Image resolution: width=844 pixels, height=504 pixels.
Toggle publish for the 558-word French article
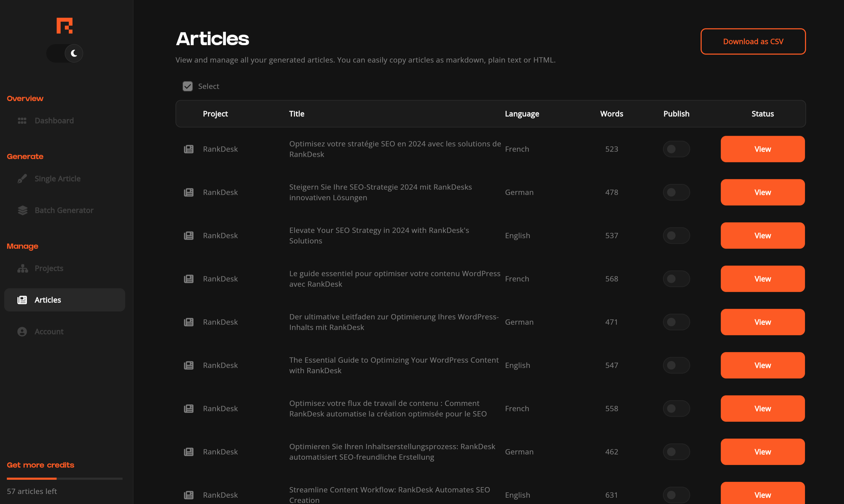pos(676,409)
